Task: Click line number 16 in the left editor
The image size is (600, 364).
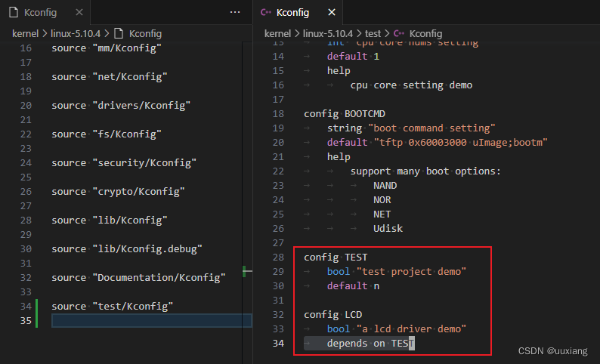Action: tap(26, 48)
